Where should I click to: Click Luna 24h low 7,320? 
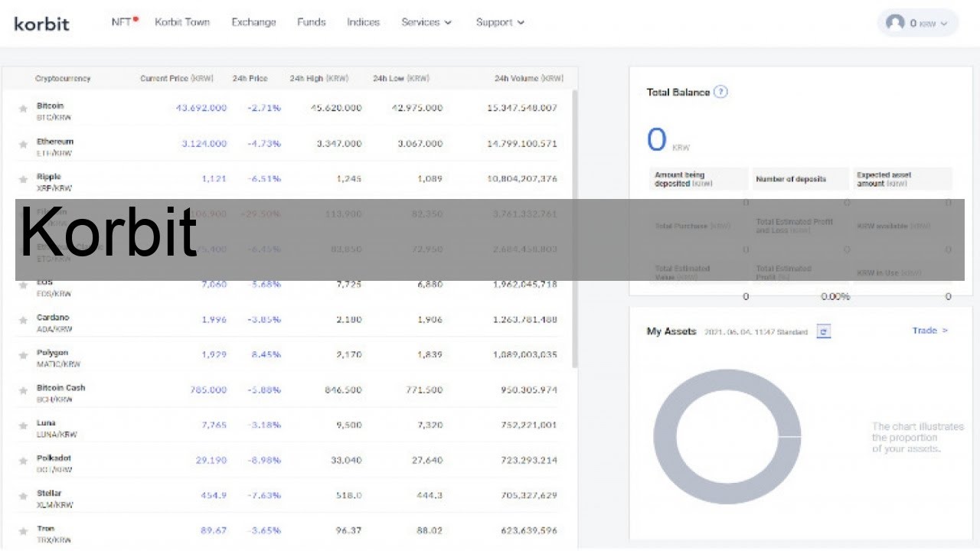pos(430,425)
